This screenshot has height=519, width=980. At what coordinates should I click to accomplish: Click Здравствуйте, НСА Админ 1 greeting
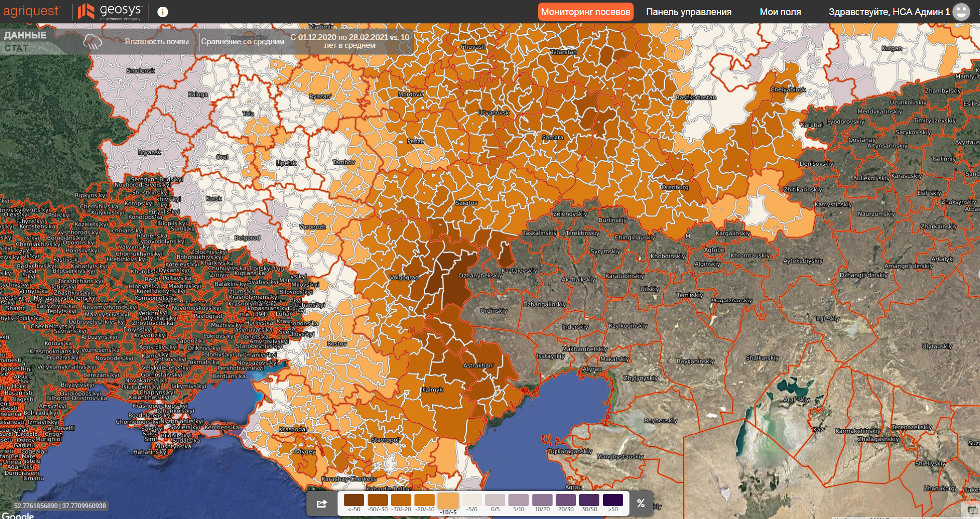(x=889, y=11)
